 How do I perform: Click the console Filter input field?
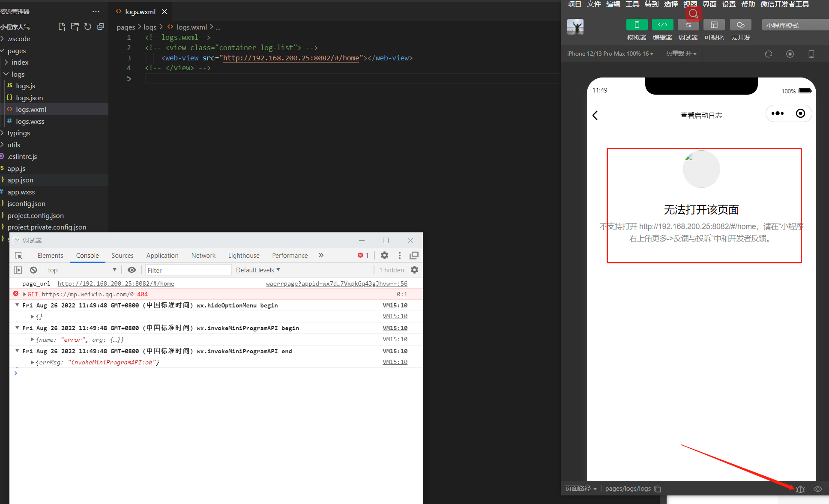click(188, 270)
